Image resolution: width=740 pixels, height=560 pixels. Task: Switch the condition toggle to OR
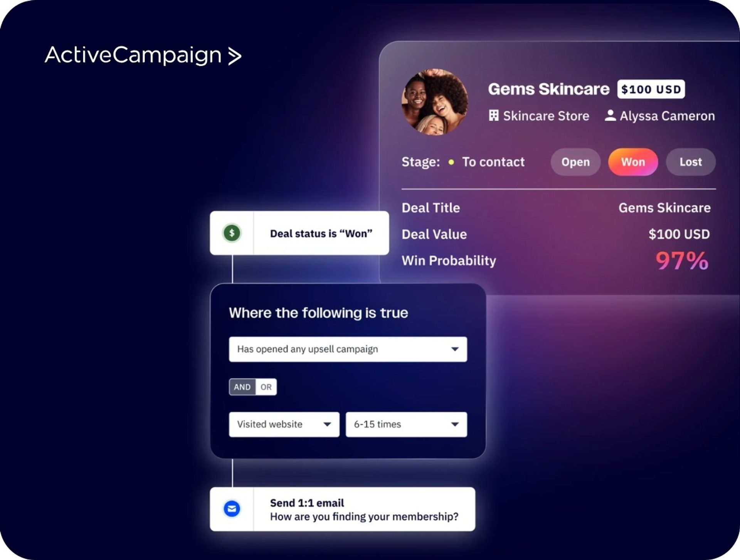(266, 387)
